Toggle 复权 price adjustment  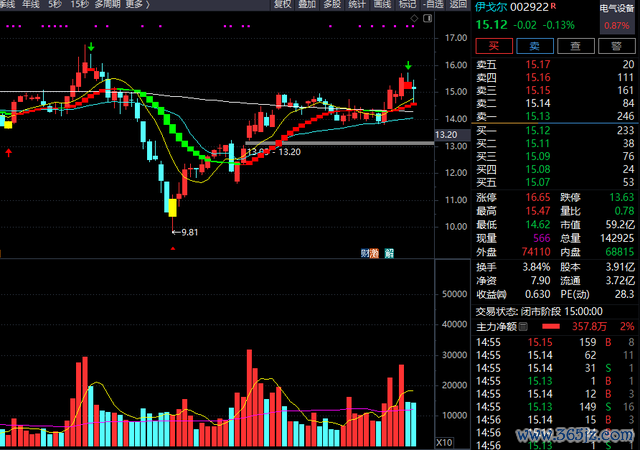(x=283, y=5)
